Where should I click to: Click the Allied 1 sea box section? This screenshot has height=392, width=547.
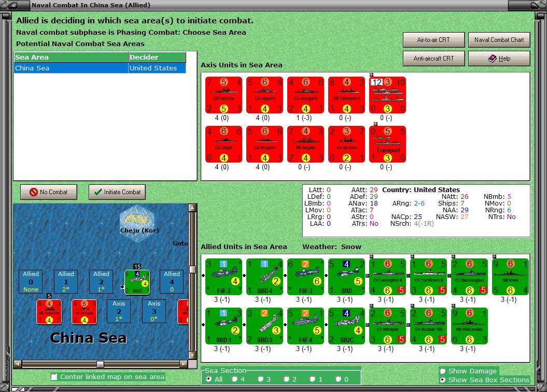point(66,282)
